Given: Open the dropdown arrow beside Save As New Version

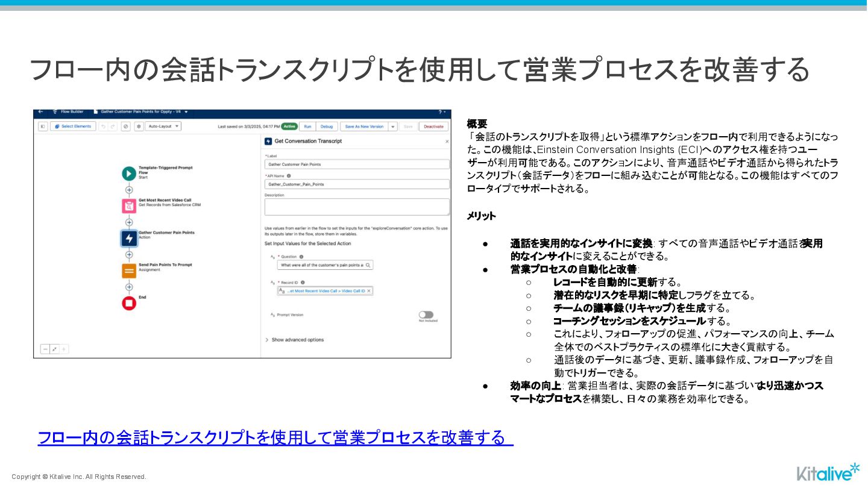Looking at the screenshot, I should coord(393,127).
